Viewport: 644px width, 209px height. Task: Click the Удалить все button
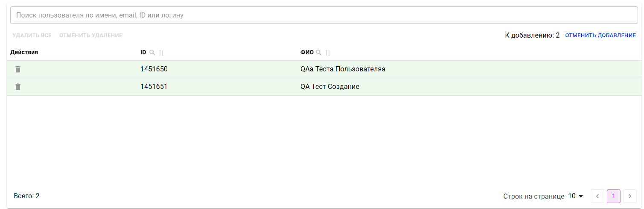32,35
